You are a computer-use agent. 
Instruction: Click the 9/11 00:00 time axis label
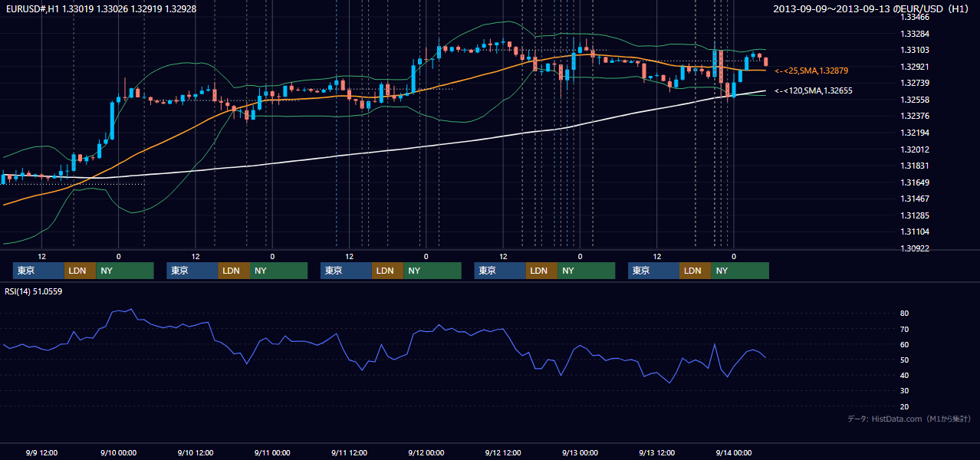pos(272,452)
